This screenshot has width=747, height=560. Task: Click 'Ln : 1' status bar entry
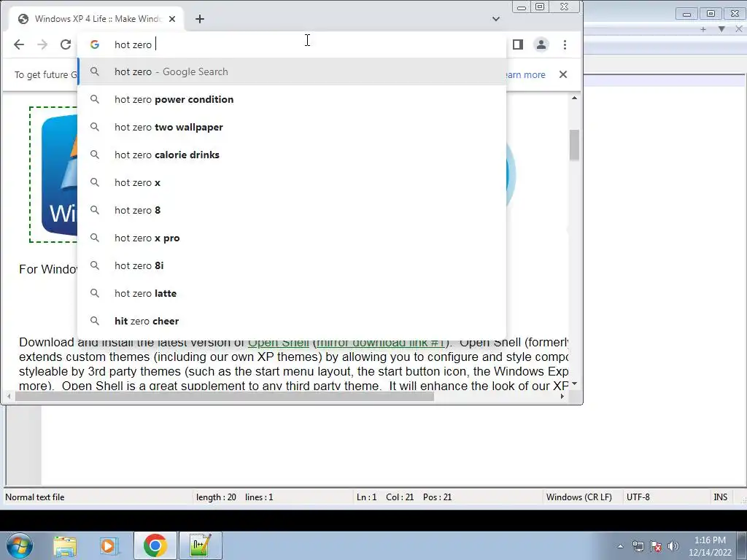click(x=366, y=497)
